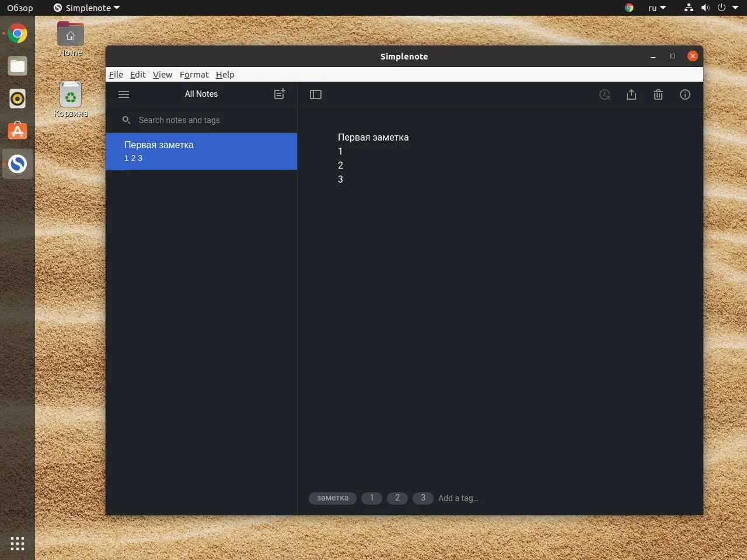The width and height of the screenshot is (747, 560).
Task: Open the hamburger menu in Simplenote sidebar
Action: coord(124,94)
